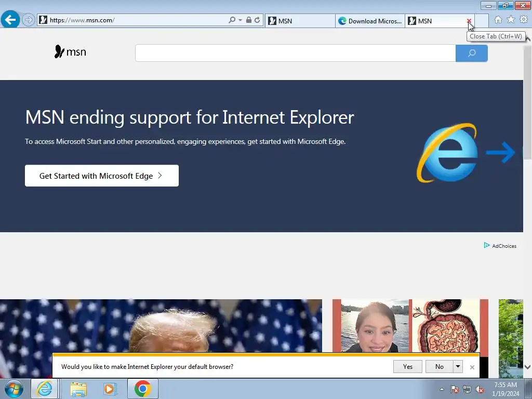Open the Action Center flag icon
Screen dimensions: 532x399
tap(455, 390)
